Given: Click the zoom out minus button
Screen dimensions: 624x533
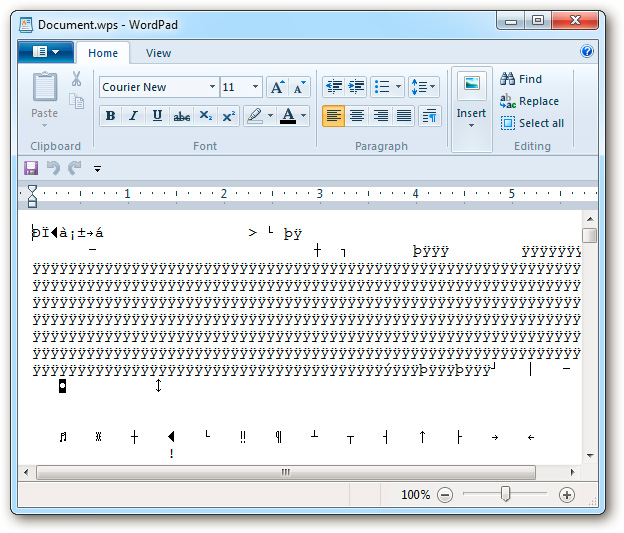Looking at the screenshot, I should pyautogui.click(x=445, y=495).
